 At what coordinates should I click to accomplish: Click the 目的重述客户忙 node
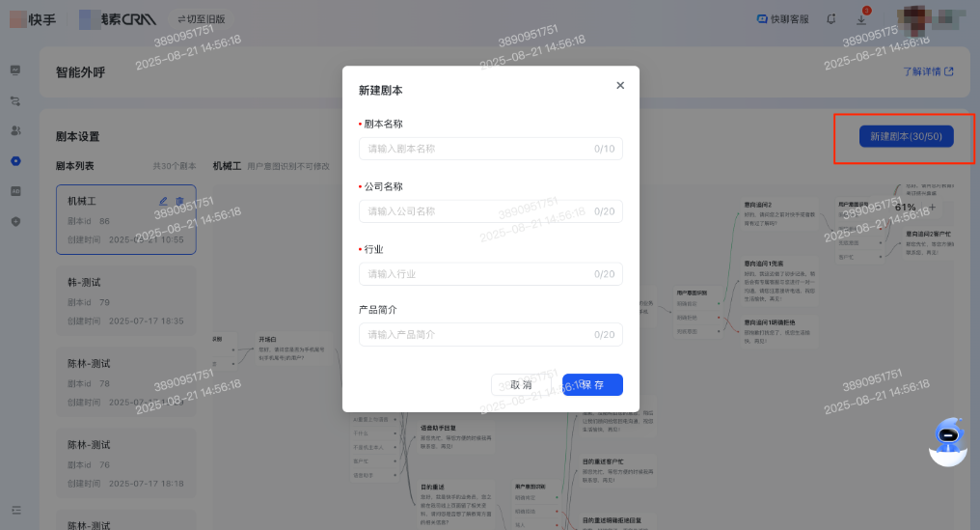pyautogui.click(x=618, y=471)
